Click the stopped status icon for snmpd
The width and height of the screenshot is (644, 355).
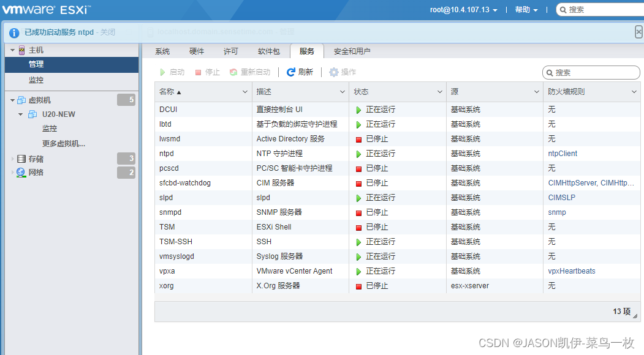pyautogui.click(x=358, y=213)
